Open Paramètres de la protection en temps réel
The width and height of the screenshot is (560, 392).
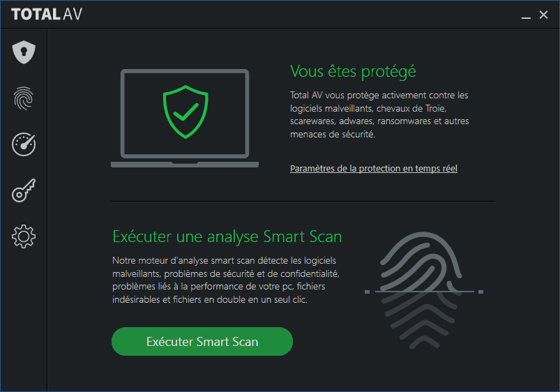[374, 168]
